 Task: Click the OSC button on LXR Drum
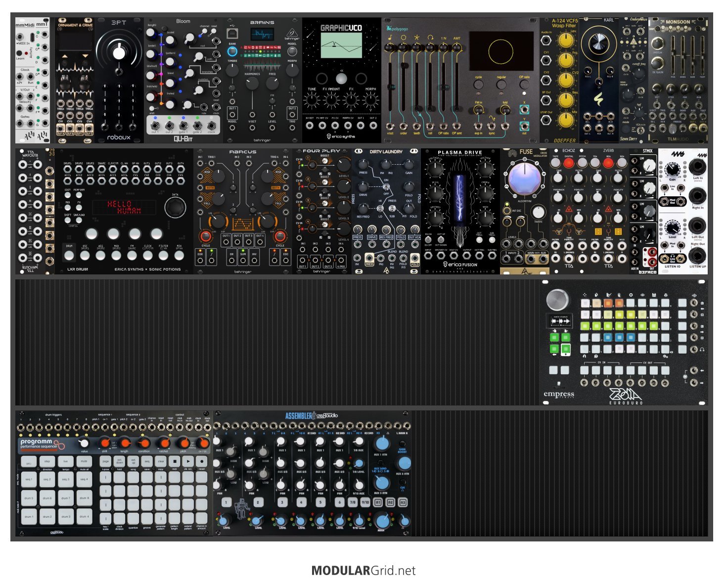(x=85, y=256)
